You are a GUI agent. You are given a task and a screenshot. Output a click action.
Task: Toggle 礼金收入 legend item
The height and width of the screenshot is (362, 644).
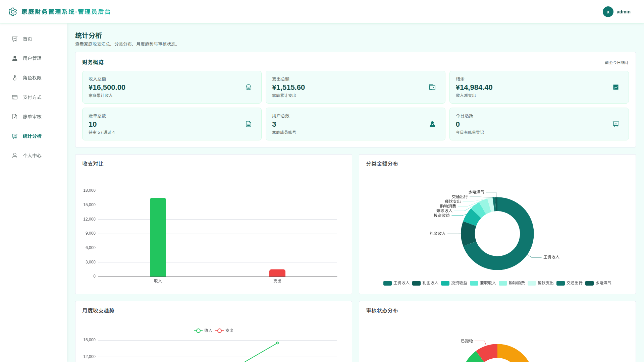(425, 283)
